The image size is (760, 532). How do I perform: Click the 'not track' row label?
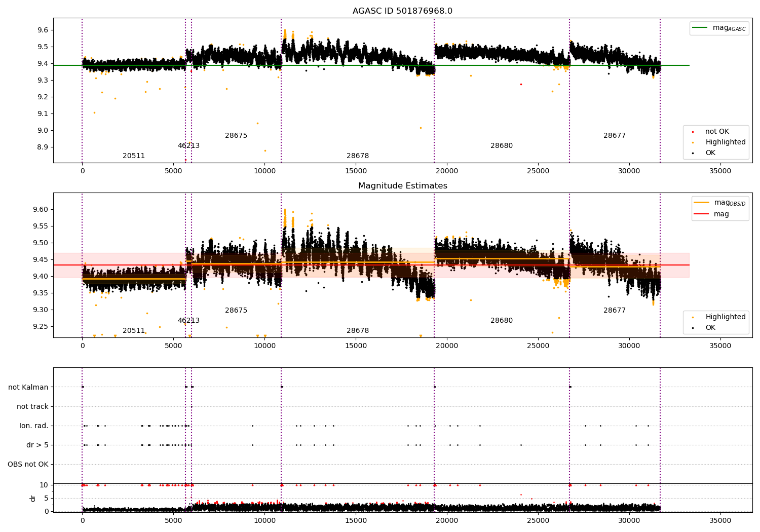coord(32,407)
